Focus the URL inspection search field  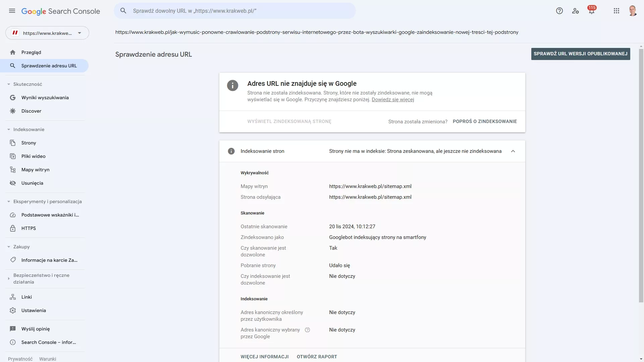[235, 11]
